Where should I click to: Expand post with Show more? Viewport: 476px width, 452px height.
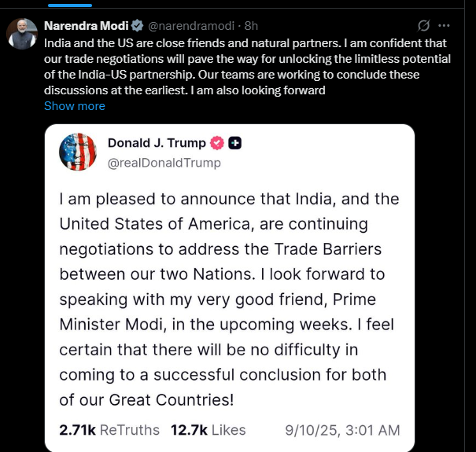(x=74, y=106)
